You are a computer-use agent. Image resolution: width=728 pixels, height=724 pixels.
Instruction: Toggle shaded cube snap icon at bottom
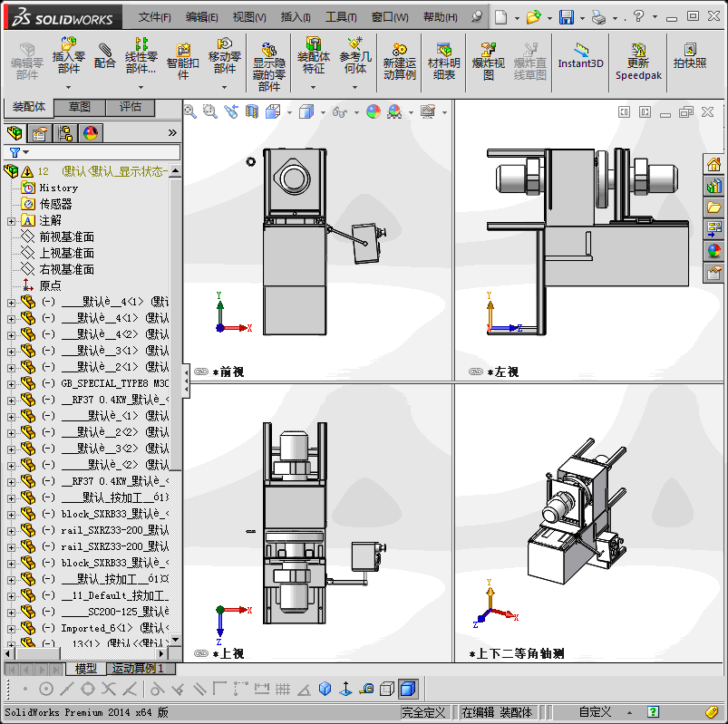tap(407, 689)
